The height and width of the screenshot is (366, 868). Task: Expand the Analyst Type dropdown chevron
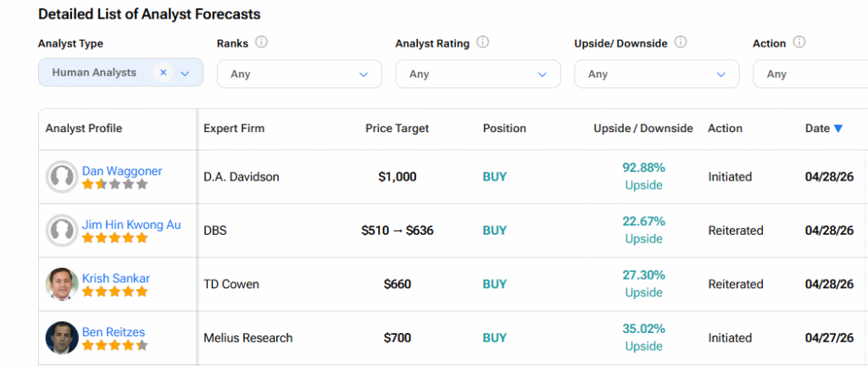(x=186, y=74)
